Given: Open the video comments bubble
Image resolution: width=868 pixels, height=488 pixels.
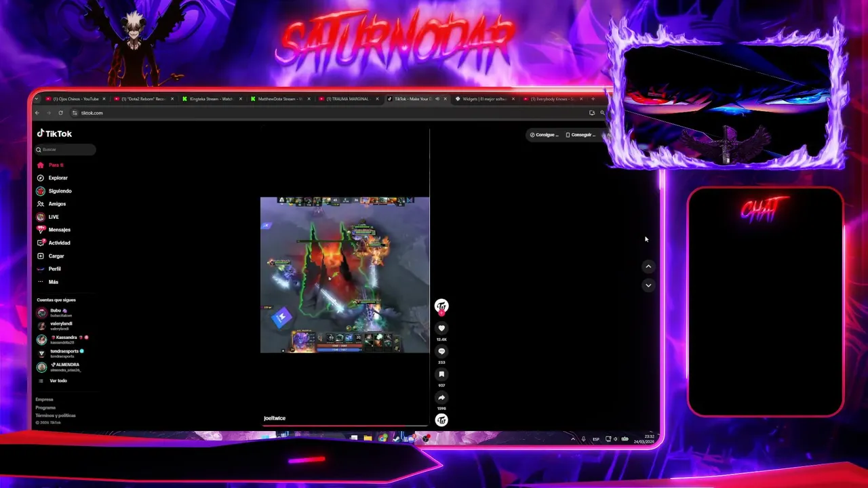Looking at the screenshot, I should (x=441, y=351).
